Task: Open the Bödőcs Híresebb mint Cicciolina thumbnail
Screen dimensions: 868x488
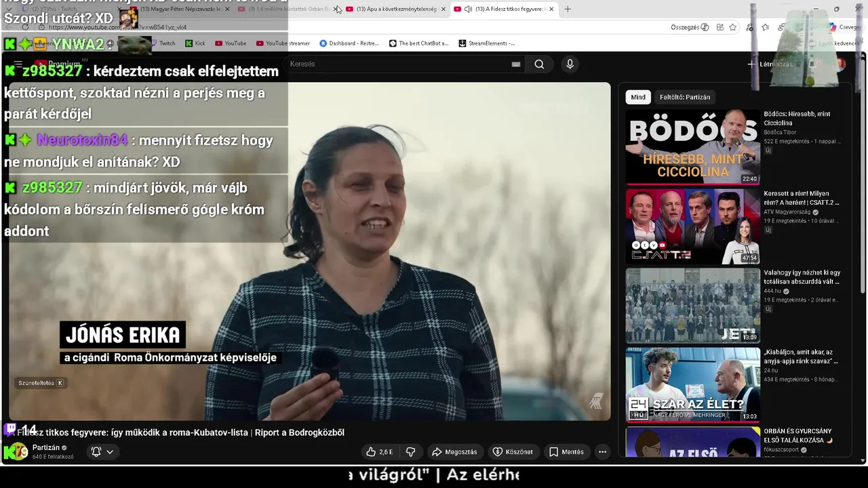Action: (692, 147)
